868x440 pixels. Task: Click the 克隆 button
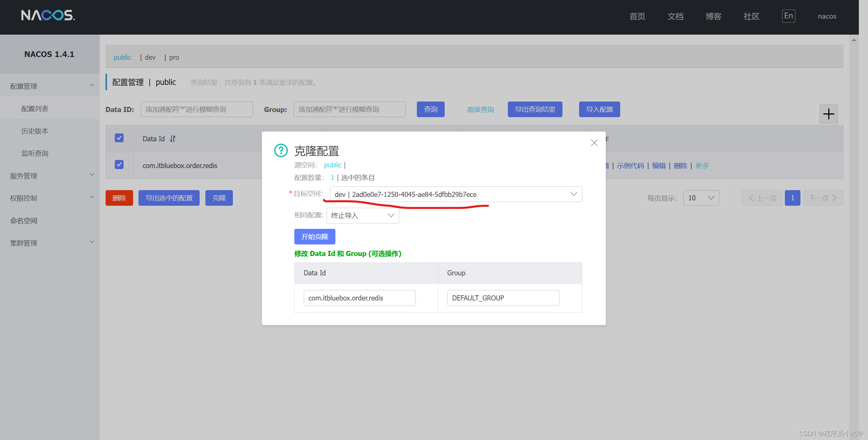[219, 198]
